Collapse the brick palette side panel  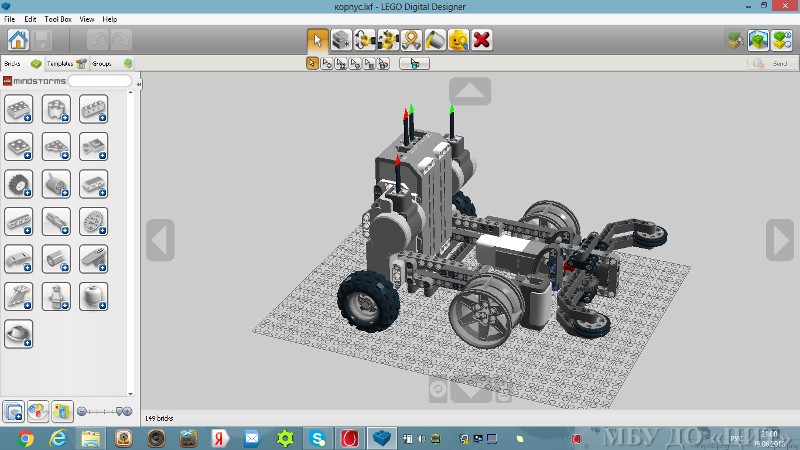point(138,84)
